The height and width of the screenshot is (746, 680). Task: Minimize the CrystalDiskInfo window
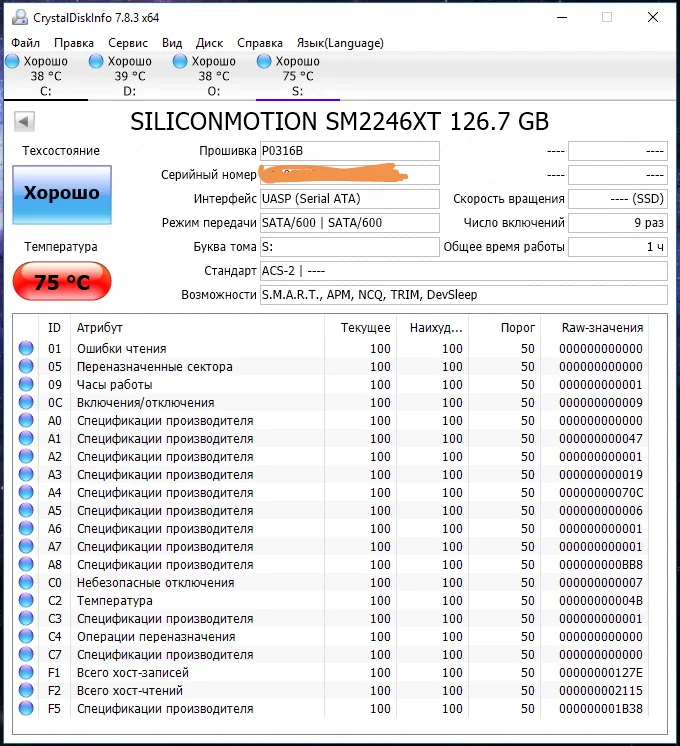(x=562, y=18)
